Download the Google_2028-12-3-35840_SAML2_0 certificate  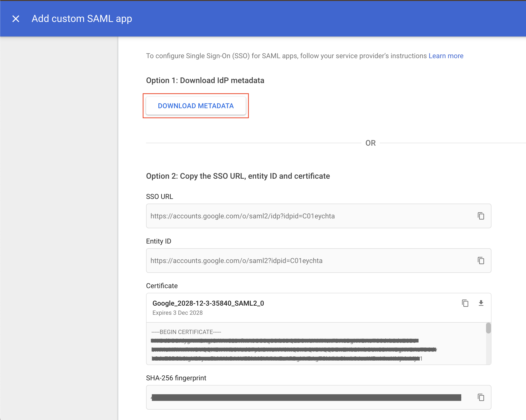click(481, 303)
